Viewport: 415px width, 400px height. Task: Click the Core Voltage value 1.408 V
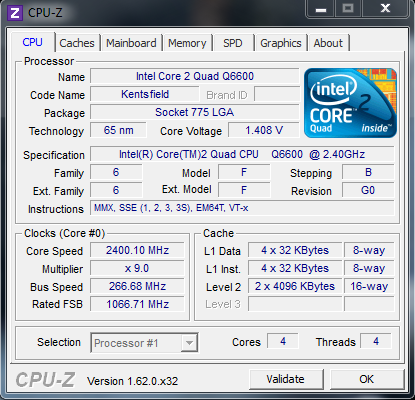(264, 130)
